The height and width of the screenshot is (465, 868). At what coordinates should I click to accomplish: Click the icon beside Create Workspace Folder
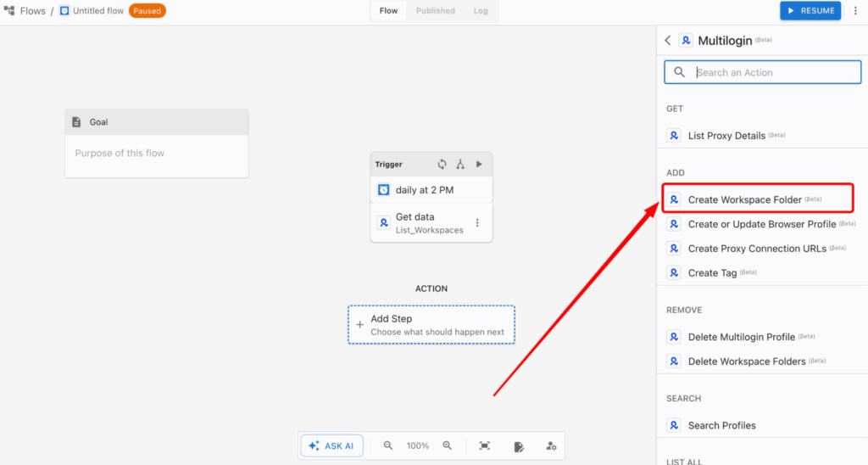(674, 199)
